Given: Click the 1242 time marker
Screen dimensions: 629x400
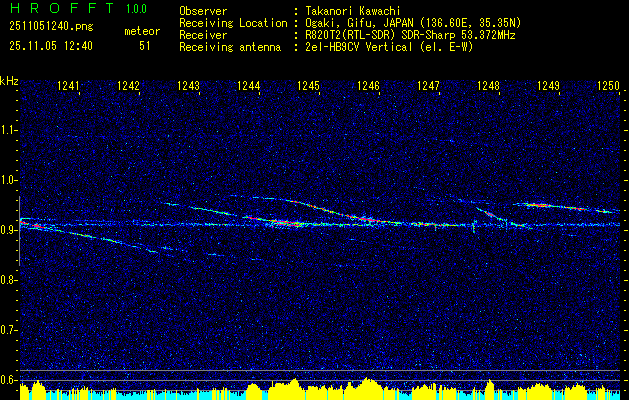Looking at the screenshot, I should click(x=128, y=86).
